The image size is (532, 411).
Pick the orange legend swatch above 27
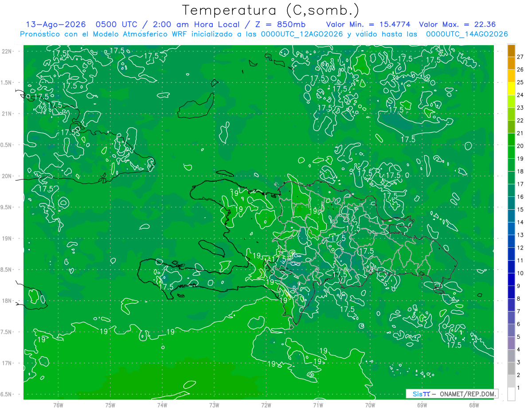(x=511, y=51)
